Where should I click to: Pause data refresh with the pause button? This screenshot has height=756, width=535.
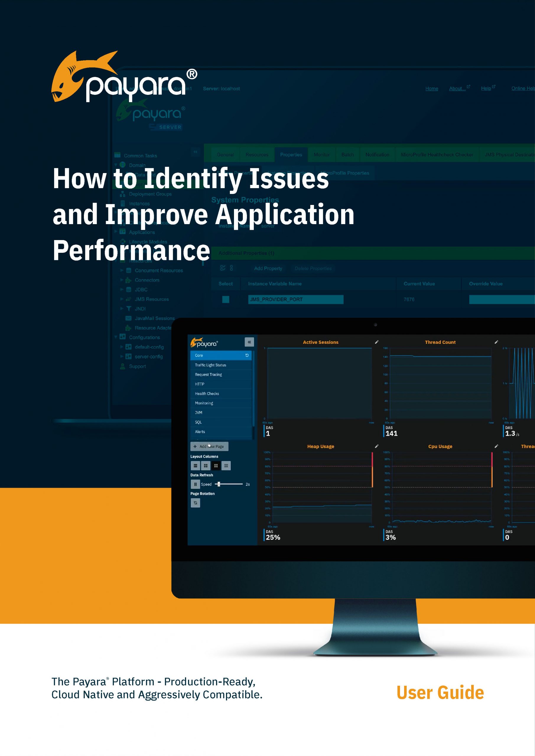[195, 484]
